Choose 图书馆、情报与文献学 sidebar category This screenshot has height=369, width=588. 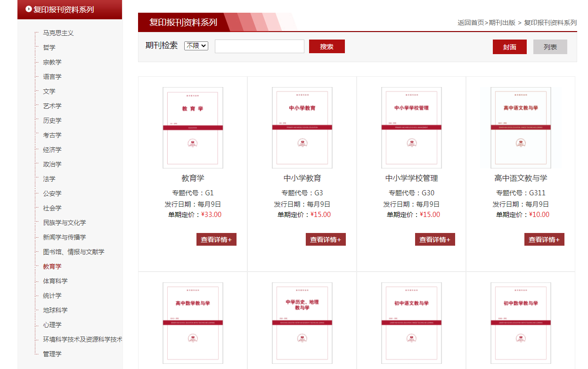tap(73, 252)
